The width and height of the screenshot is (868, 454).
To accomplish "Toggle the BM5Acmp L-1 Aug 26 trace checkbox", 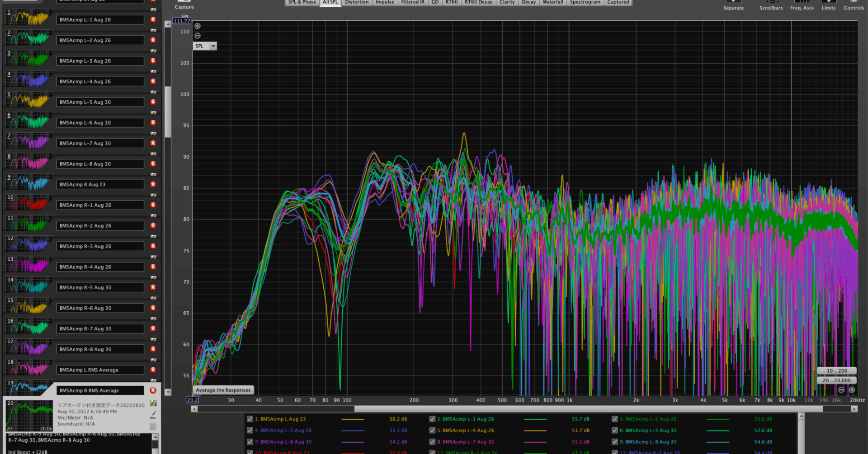I will tap(432, 419).
